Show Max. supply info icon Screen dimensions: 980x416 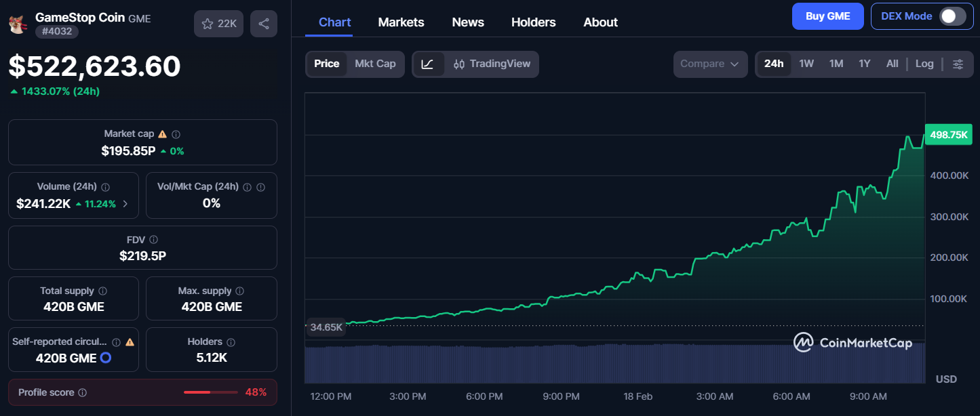pyautogui.click(x=240, y=291)
